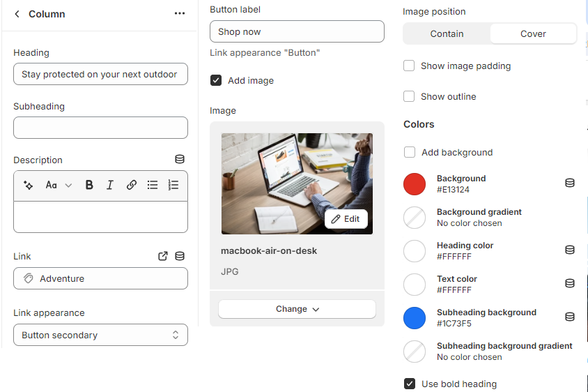Enable Show image padding checkbox

(409, 66)
